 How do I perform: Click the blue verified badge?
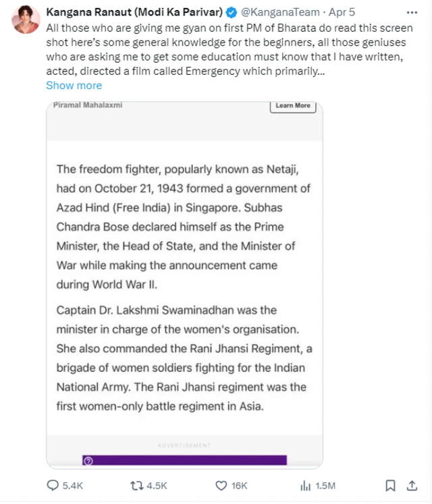point(233,12)
